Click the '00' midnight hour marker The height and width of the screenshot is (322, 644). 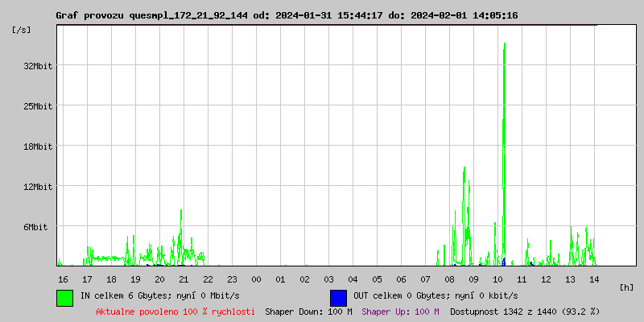[x=256, y=279]
